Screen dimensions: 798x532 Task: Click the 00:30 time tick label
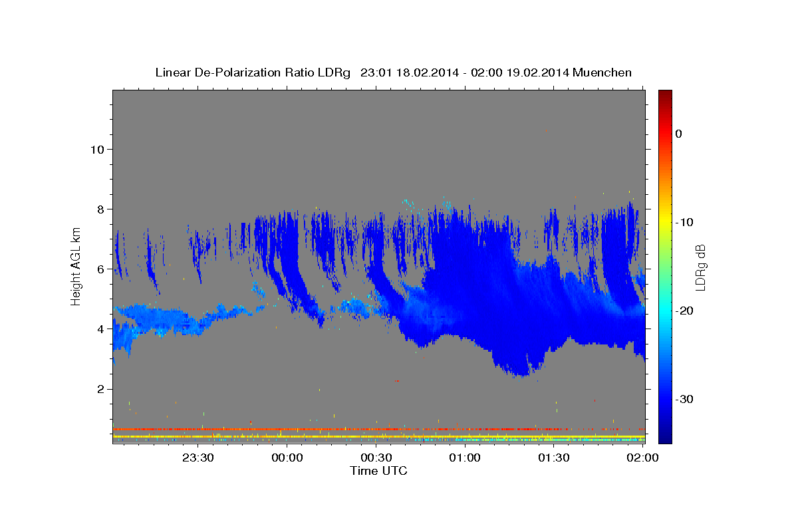tap(376, 458)
